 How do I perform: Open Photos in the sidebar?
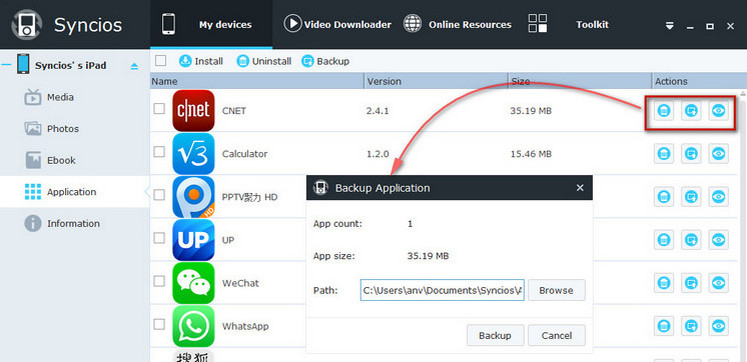tap(75, 129)
